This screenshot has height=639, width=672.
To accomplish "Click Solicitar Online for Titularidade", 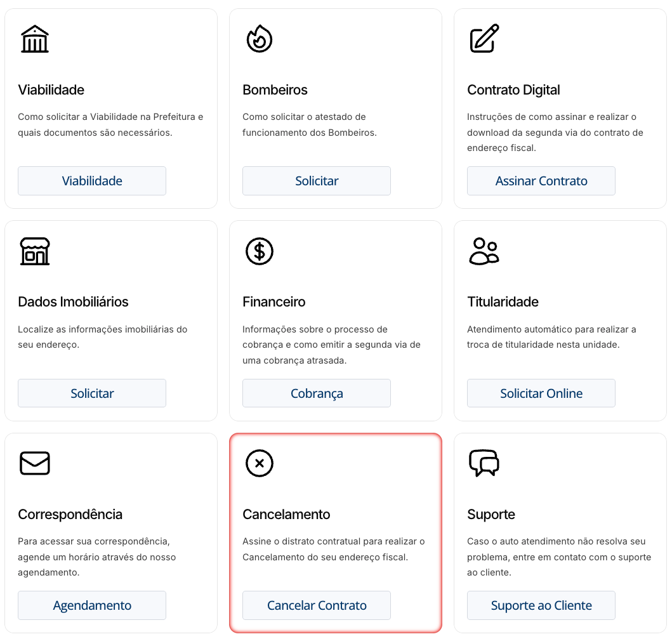I will [541, 393].
